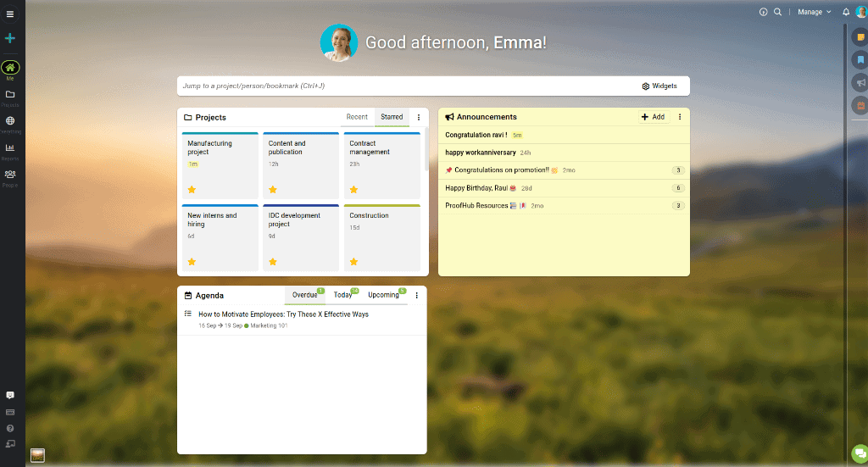This screenshot has width=868, height=467.
Task: Click the feedback speech icon in lower sidebar
Action: point(10,396)
